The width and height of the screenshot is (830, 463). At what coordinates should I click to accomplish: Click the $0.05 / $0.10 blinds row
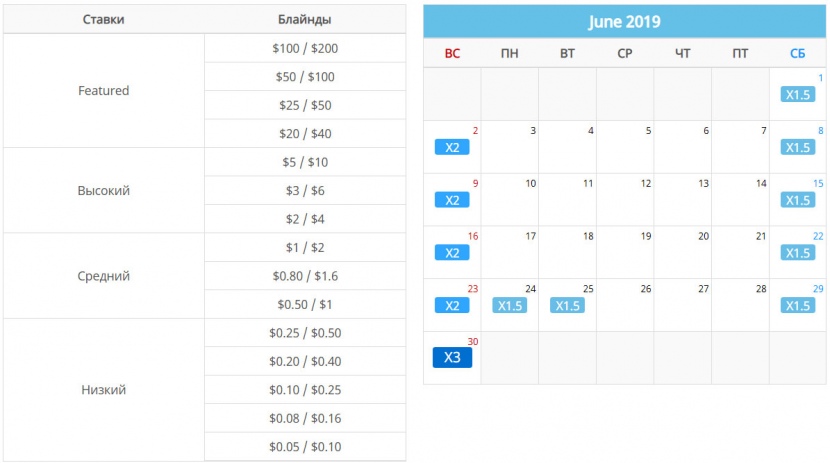(305, 446)
